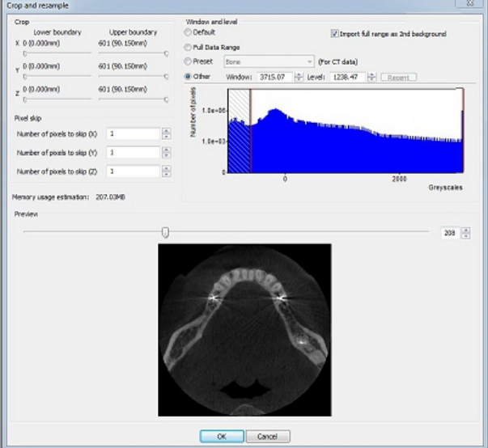Decrease the Window value with down arrow
Screen dimensions: 488x448
(299, 79)
